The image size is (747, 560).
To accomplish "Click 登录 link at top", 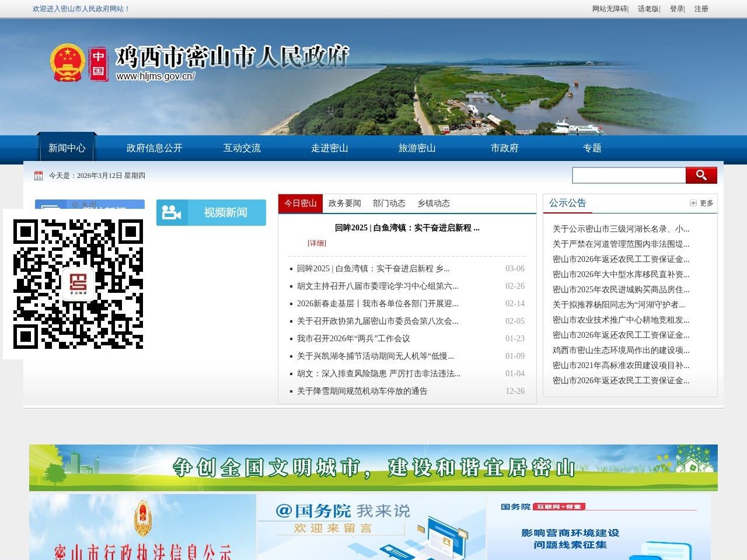I will tap(676, 9).
